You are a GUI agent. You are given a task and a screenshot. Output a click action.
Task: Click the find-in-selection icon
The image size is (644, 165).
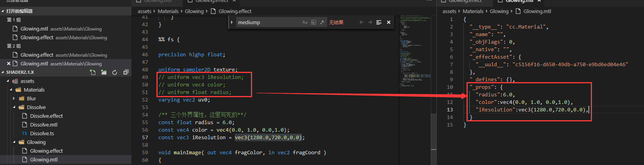tap(379, 23)
